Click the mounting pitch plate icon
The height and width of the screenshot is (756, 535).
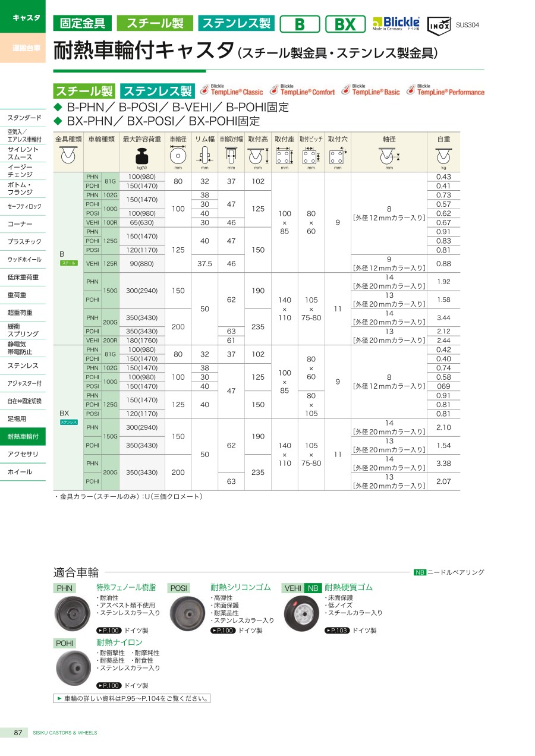310,157
